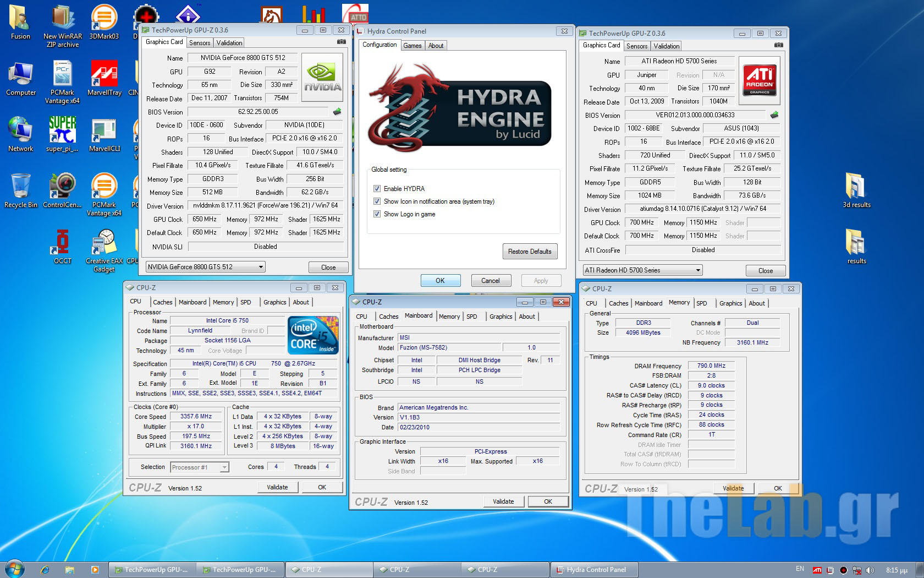Launch OCCT desktop shortcut
The height and width of the screenshot is (578, 924).
point(62,247)
